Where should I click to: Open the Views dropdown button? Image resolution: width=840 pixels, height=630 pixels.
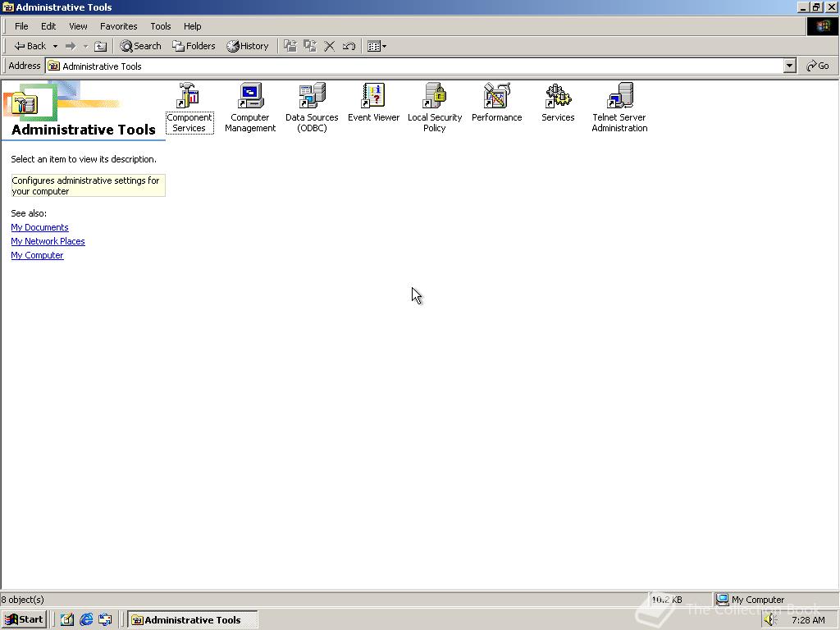click(377, 46)
